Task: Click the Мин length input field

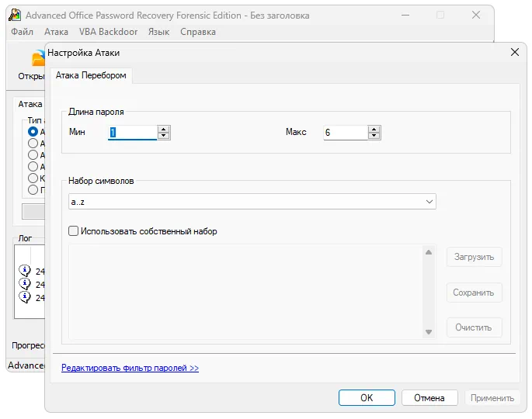Action: (x=133, y=132)
